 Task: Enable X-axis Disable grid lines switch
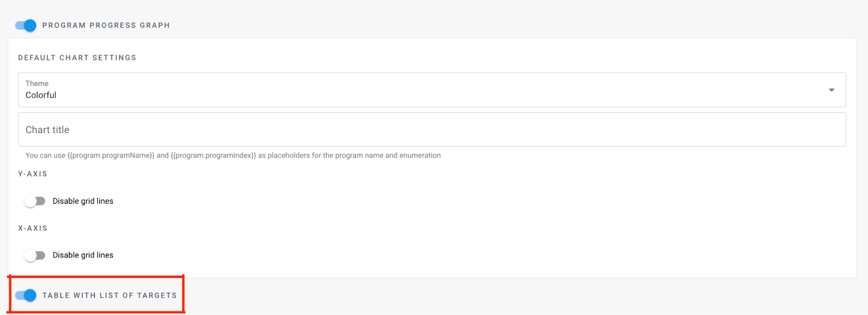pos(35,255)
